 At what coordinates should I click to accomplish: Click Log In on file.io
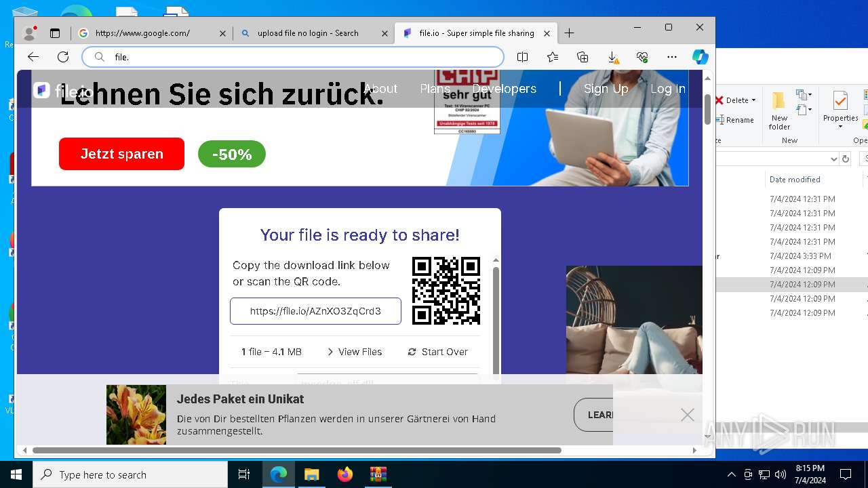[x=668, y=89]
